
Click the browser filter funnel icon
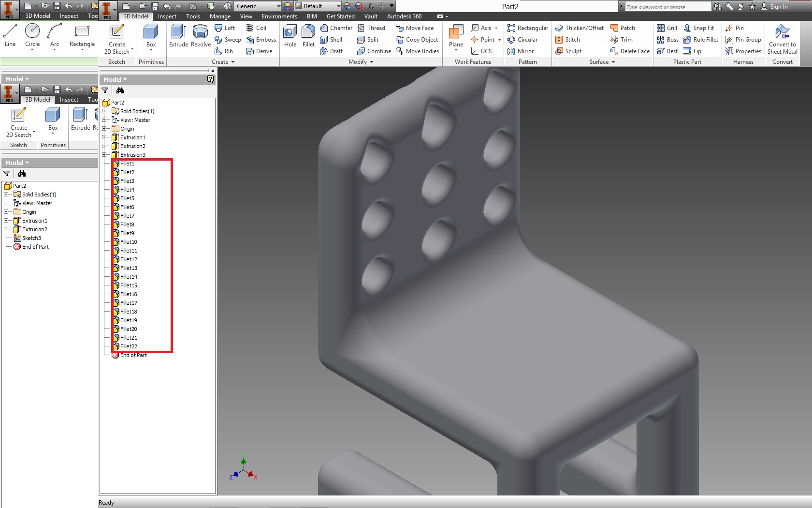[x=105, y=90]
